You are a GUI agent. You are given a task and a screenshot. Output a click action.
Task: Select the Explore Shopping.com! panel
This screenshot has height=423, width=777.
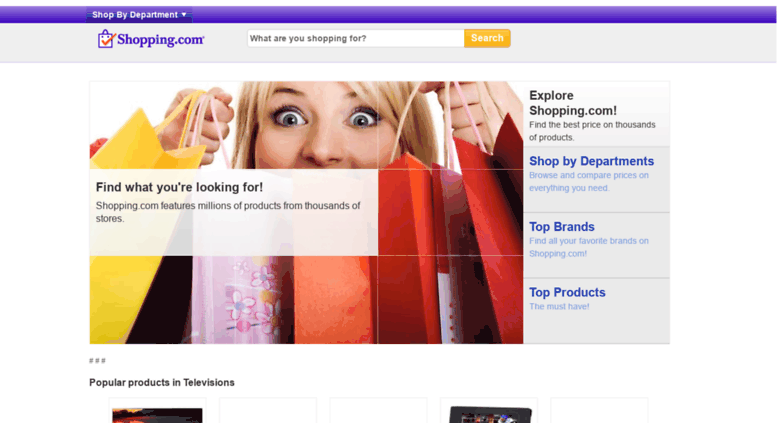[596, 114]
